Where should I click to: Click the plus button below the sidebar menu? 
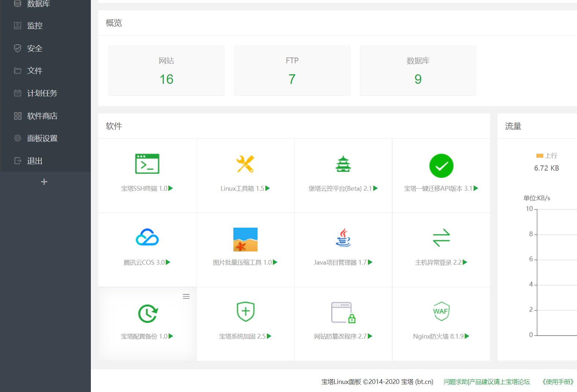point(44,182)
